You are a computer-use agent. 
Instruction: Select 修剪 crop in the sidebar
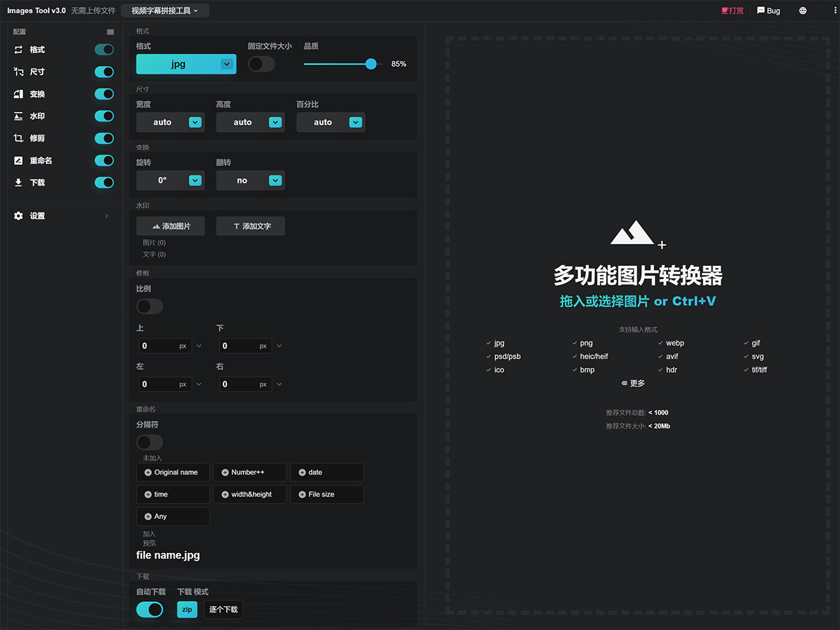37,138
